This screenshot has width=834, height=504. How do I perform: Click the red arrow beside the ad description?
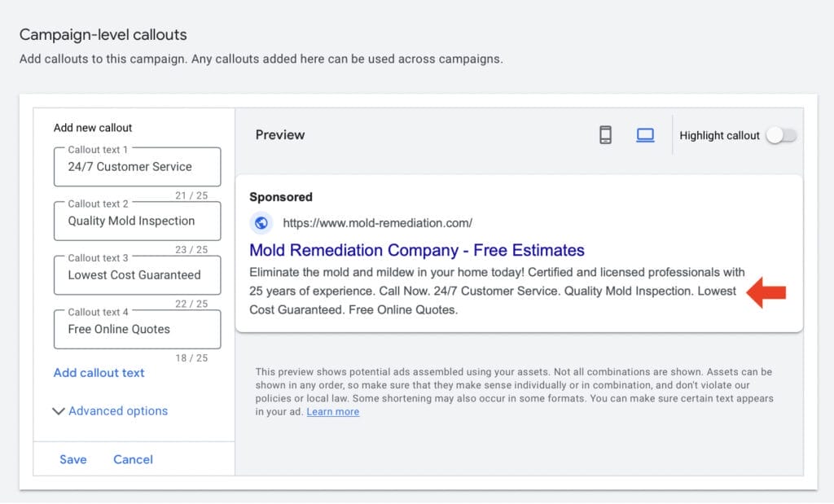coord(766,292)
